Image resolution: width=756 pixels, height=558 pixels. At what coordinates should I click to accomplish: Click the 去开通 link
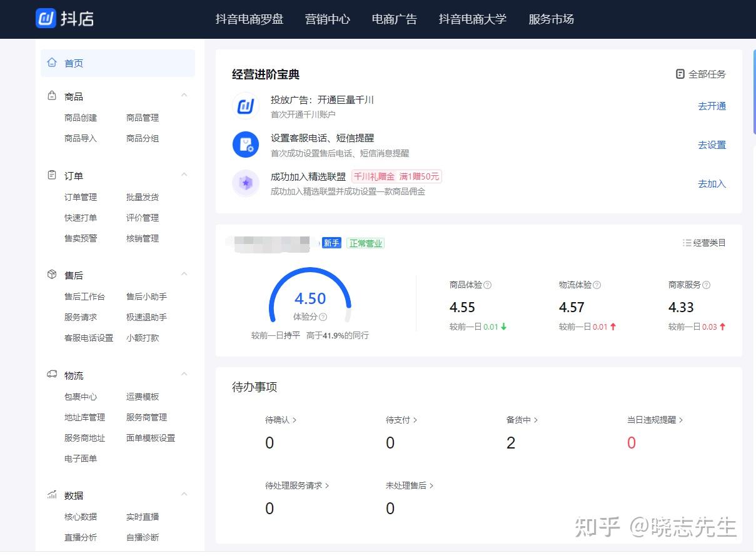pos(712,106)
